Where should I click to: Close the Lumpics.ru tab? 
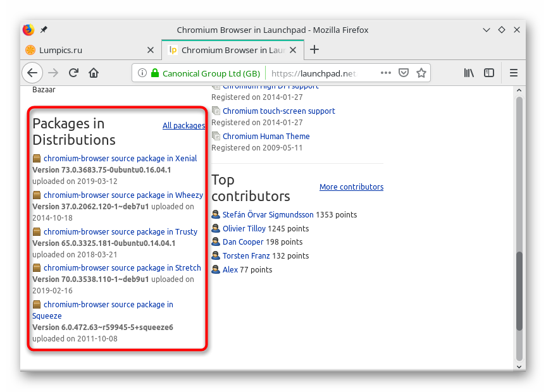[x=151, y=50]
